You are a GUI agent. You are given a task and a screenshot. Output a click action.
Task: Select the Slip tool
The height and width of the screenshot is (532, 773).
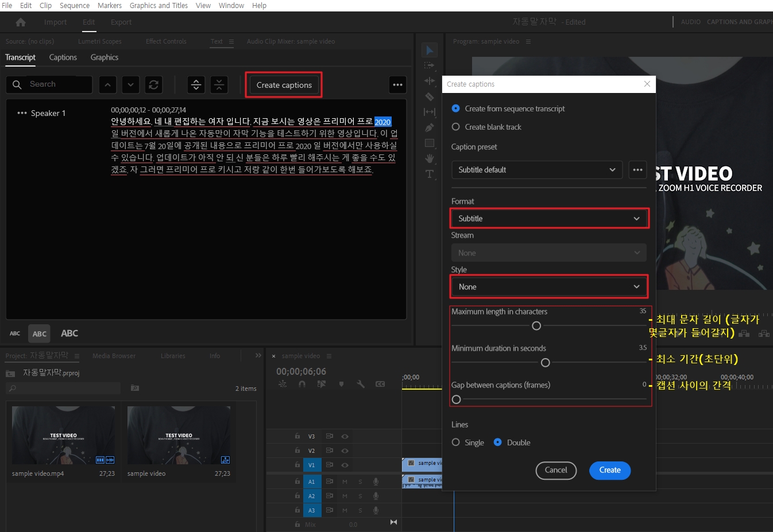430,112
